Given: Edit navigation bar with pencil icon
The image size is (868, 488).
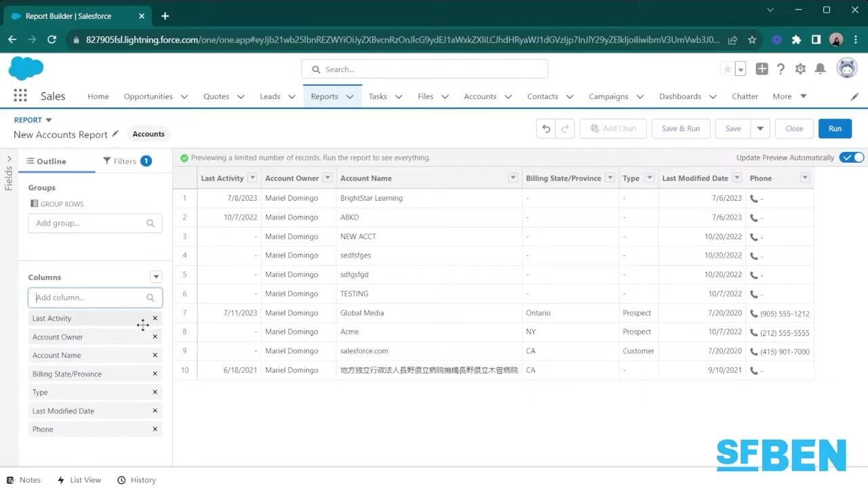Looking at the screenshot, I should (854, 97).
